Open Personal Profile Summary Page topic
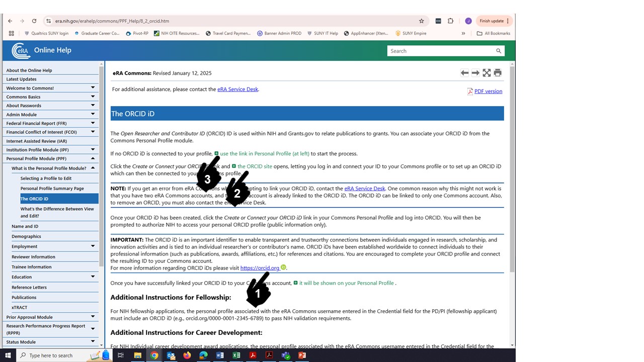The height and width of the screenshot is (362, 644). point(52,189)
